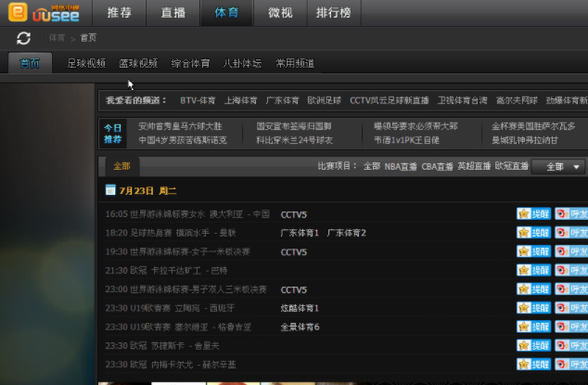This screenshot has height=385, width=588.
Task: Switch to 常用频道 sub tab
Action: tap(295, 63)
